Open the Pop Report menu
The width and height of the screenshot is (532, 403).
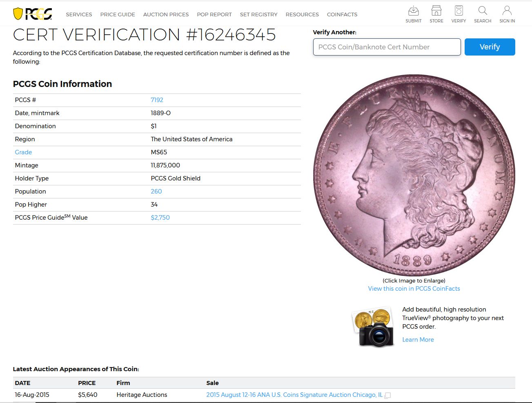pyautogui.click(x=214, y=14)
